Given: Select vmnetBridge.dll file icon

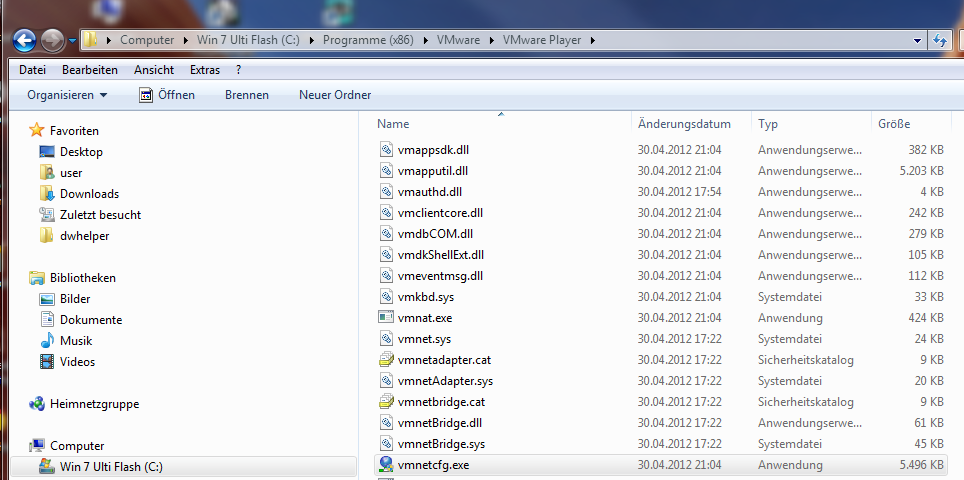Looking at the screenshot, I should pos(385,423).
